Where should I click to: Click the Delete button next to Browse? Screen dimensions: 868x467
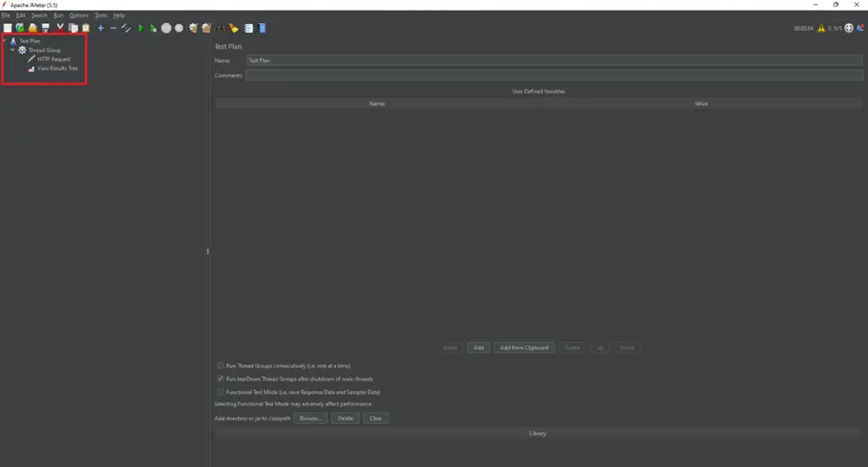pos(346,418)
